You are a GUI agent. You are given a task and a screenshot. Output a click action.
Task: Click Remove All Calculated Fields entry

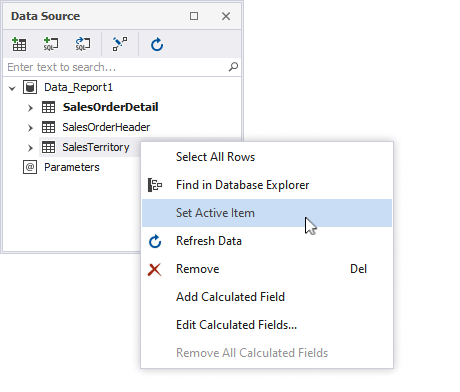[x=267, y=353]
